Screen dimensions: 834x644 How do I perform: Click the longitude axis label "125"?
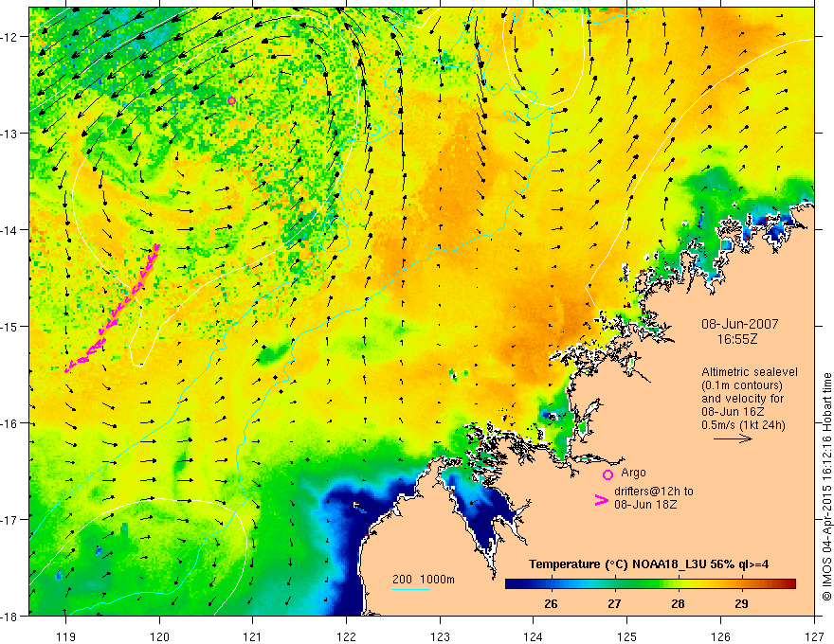[x=627, y=636]
